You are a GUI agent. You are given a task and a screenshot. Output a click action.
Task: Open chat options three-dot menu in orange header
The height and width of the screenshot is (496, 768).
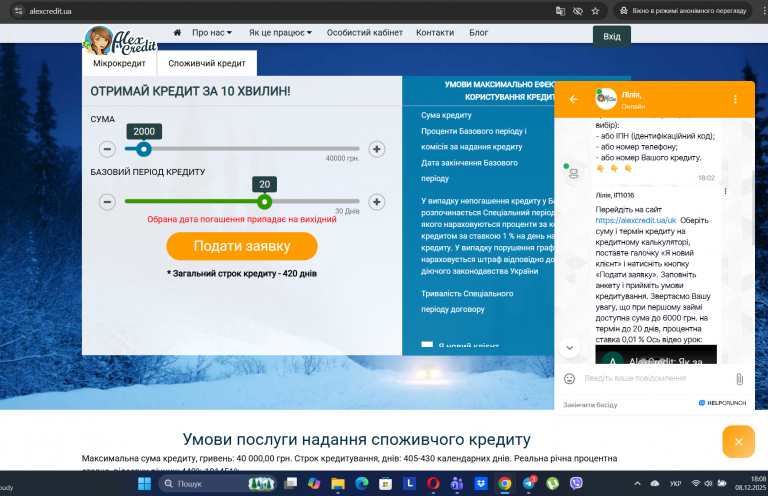[735, 99]
